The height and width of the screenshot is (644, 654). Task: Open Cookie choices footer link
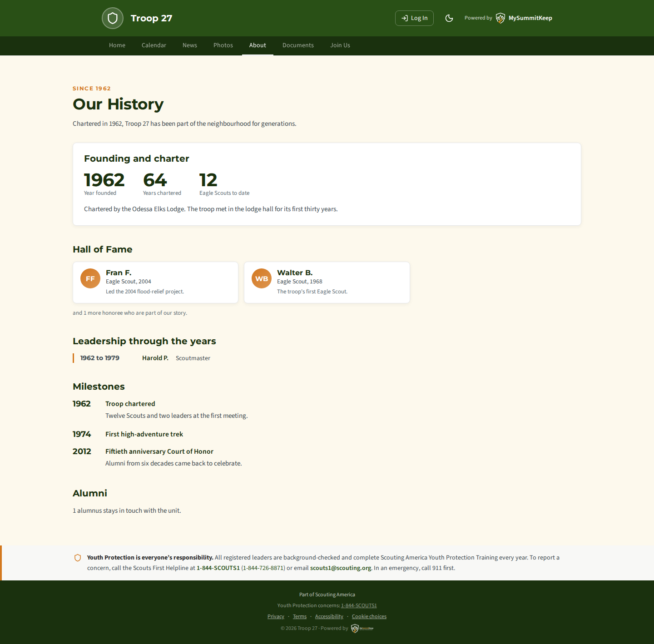369,616
